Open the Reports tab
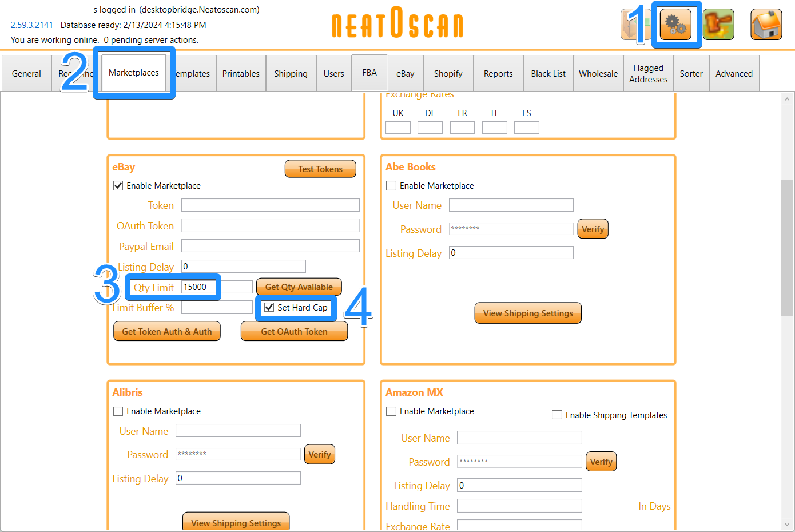Image resolution: width=795 pixels, height=532 pixels. pos(498,73)
